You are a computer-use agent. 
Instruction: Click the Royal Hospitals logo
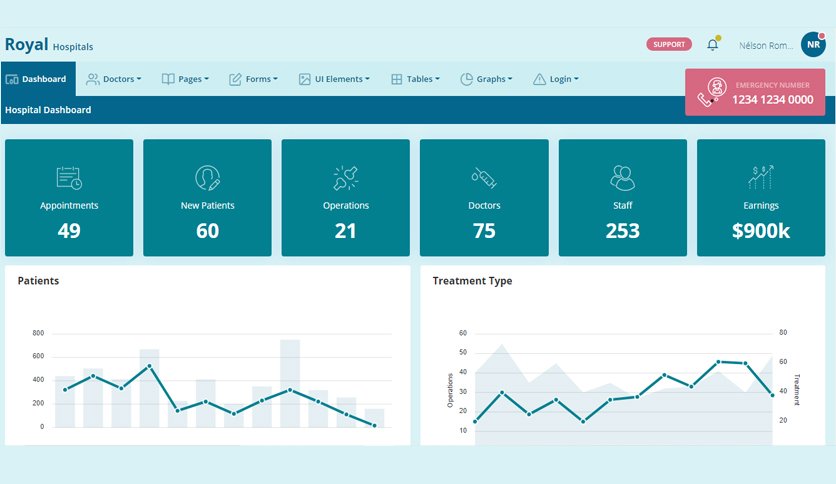pos(49,45)
